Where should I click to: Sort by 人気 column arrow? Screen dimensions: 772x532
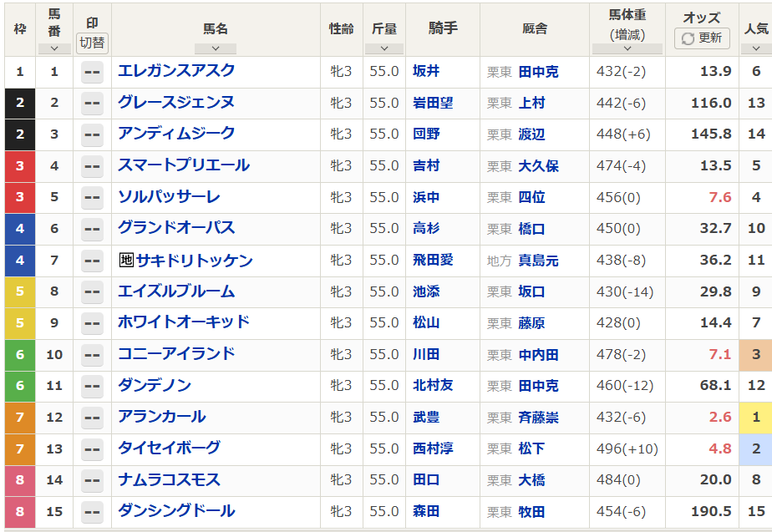tap(756, 48)
